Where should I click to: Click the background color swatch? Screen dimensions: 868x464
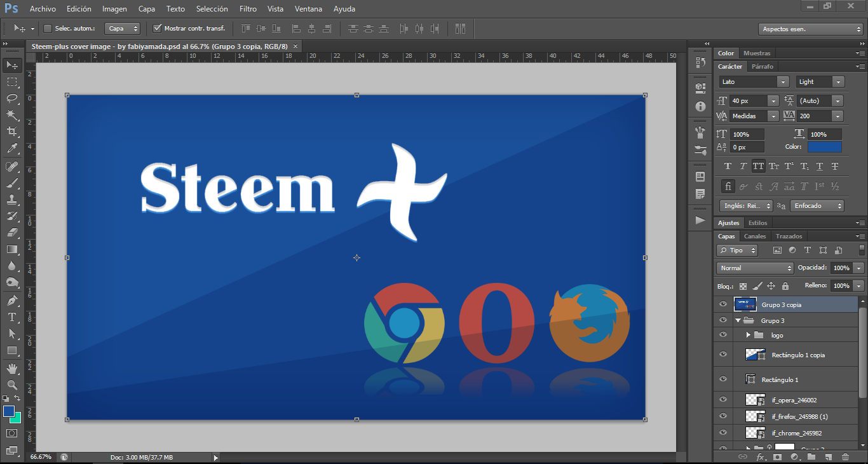[x=17, y=418]
